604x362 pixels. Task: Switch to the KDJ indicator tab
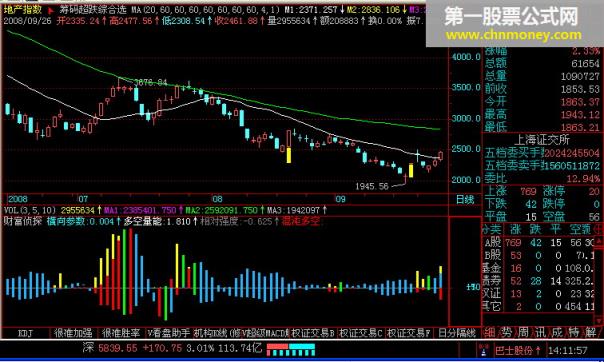coord(25,333)
